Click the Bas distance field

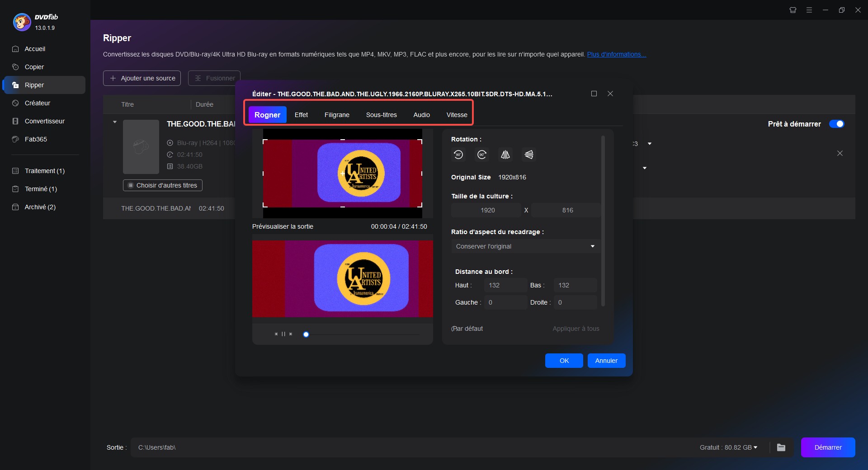(x=575, y=285)
